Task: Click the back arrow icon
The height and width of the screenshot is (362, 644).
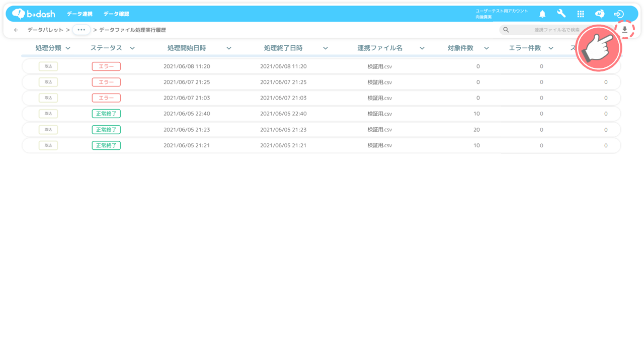Action: coord(16,30)
